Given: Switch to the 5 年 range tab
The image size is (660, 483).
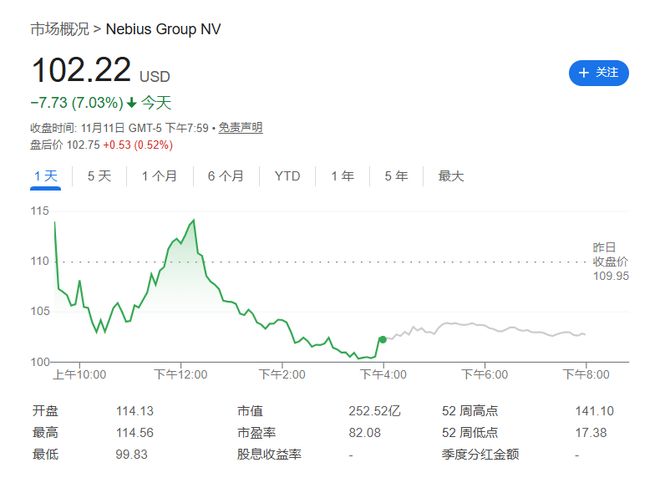Looking at the screenshot, I should [396, 176].
